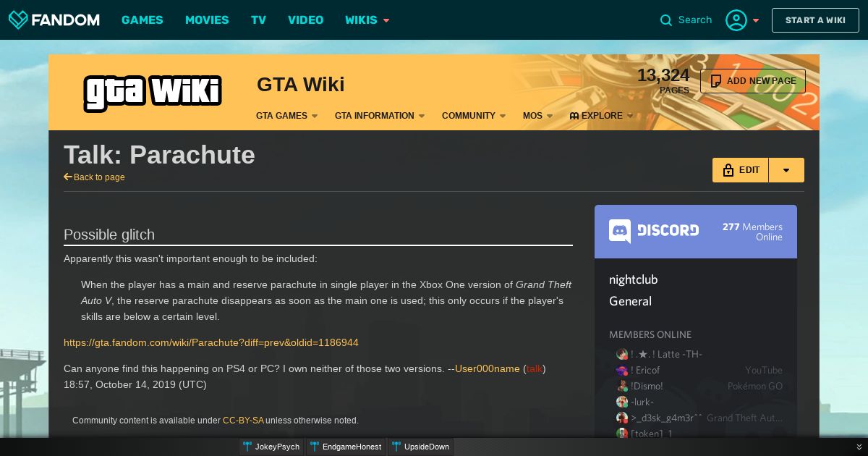Open MOS dropdown menu

pos(537,116)
